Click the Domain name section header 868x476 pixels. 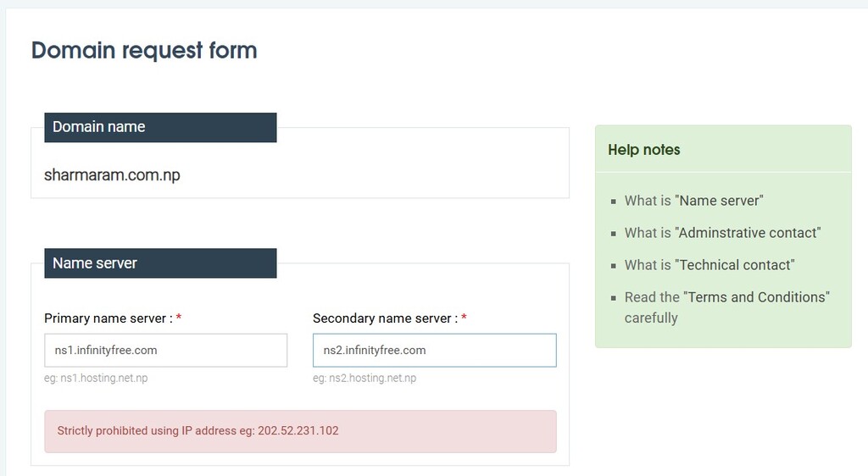tap(160, 127)
